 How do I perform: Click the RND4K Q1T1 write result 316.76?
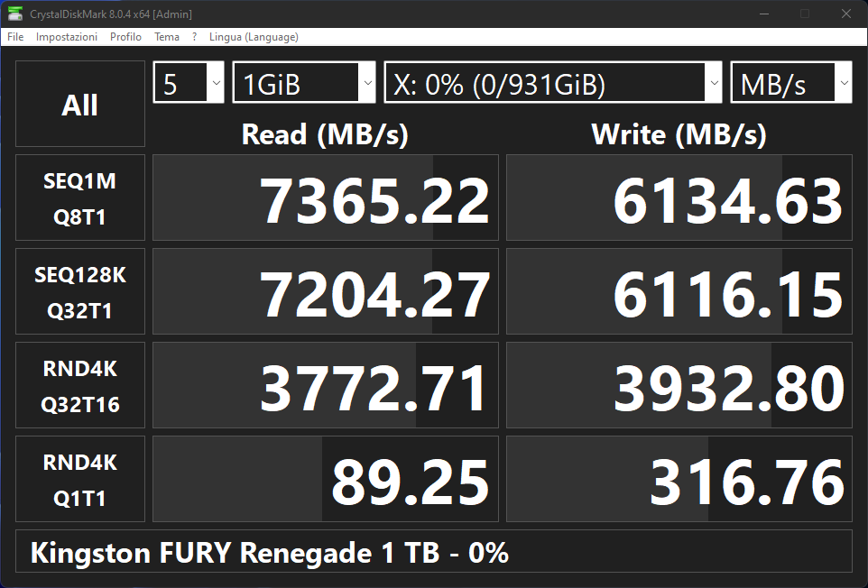pyautogui.click(x=679, y=479)
